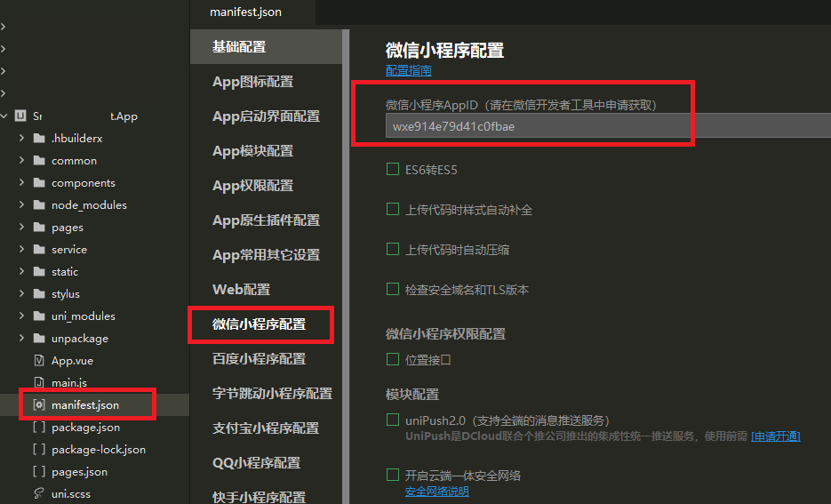831x504 pixels.
Task: Click the main.js file icon
Action: [x=38, y=382]
